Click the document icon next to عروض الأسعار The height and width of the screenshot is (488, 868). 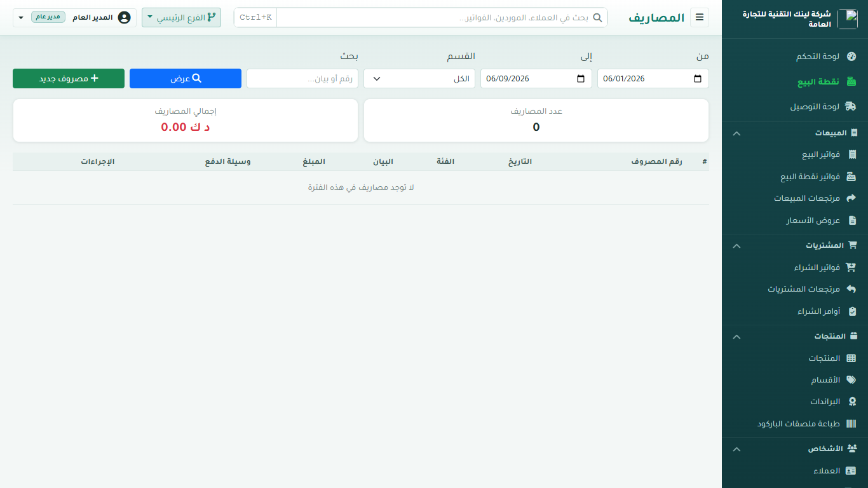click(853, 220)
